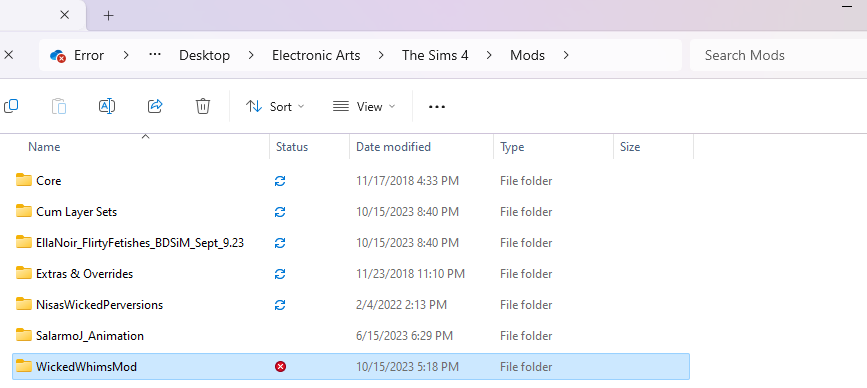Focus the Search Mods field

[x=779, y=55]
